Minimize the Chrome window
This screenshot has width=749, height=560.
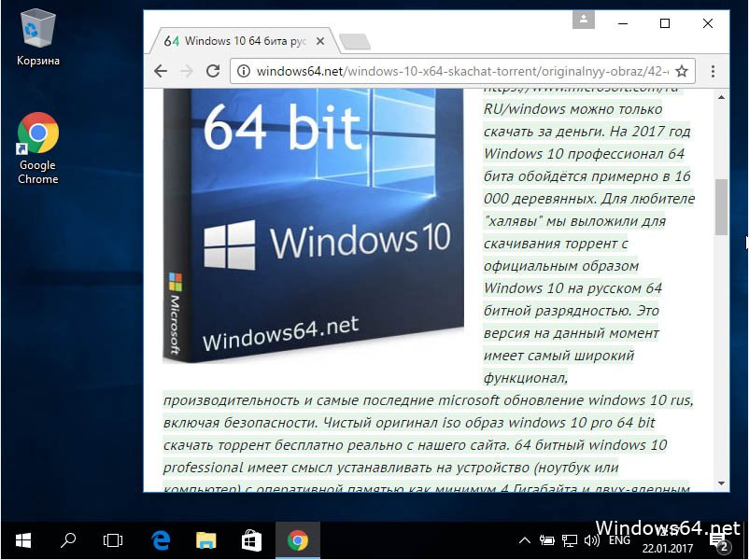(x=622, y=23)
